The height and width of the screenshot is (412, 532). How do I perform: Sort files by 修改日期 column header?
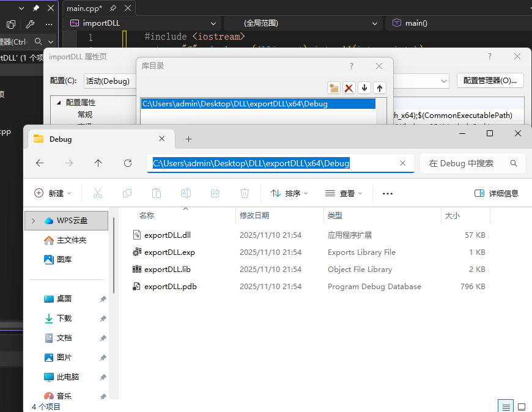coord(254,215)
